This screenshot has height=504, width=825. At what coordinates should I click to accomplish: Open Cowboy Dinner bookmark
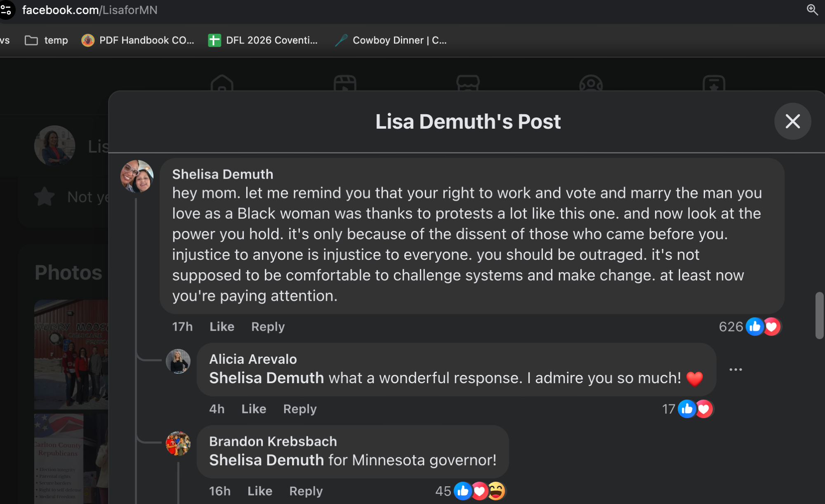[391, 40]
